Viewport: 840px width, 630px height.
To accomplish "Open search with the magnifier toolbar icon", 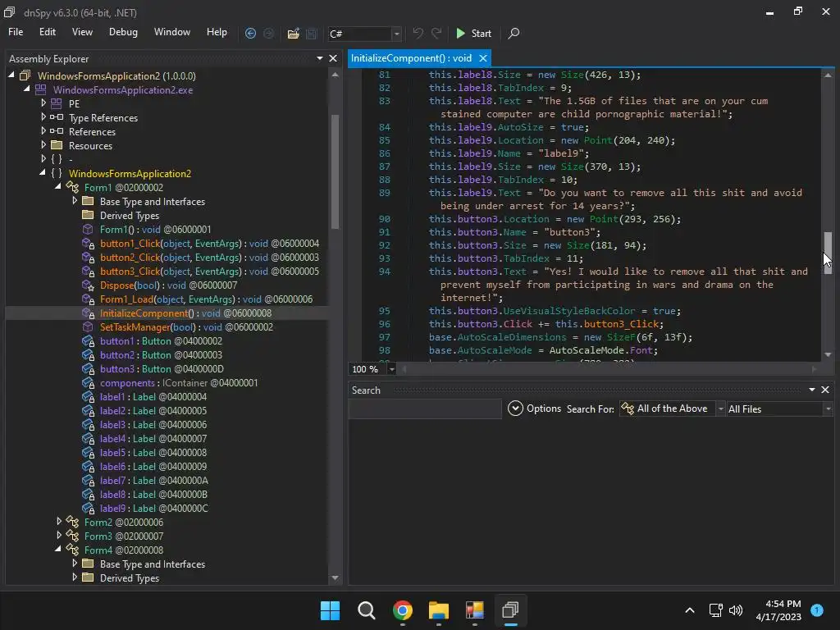I will (x=514, y=33).
